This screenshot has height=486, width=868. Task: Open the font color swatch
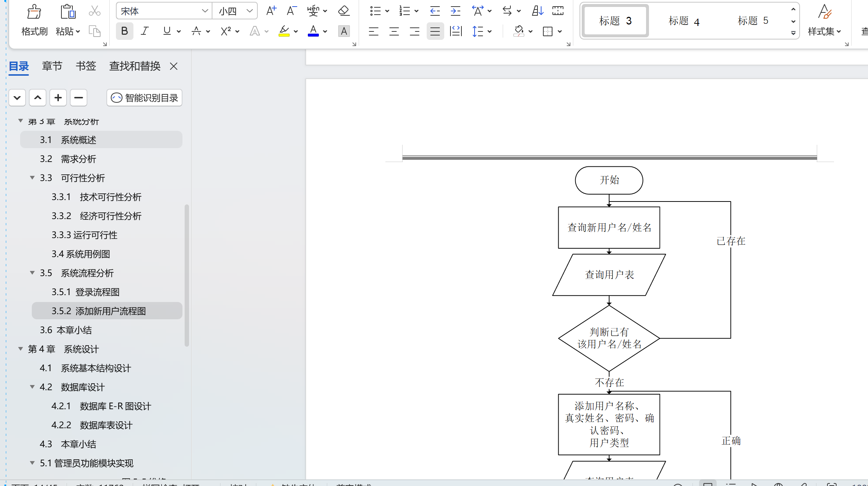click(313, 31)
